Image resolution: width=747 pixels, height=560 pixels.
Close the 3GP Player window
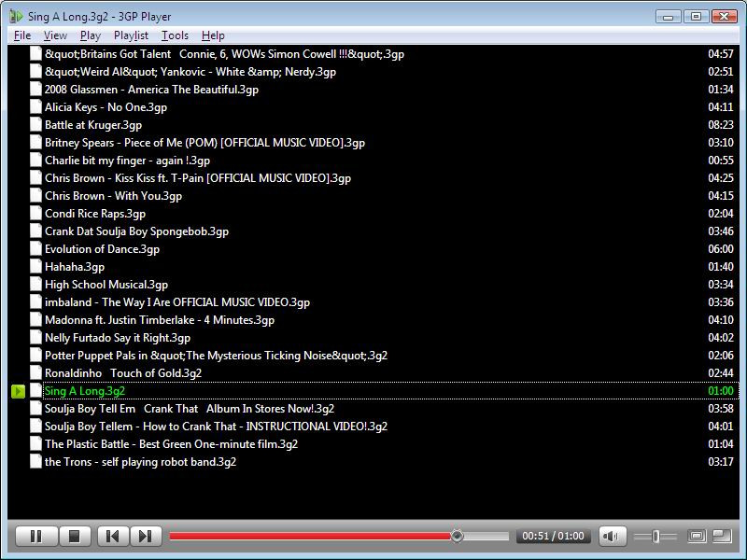coord(725,17)
